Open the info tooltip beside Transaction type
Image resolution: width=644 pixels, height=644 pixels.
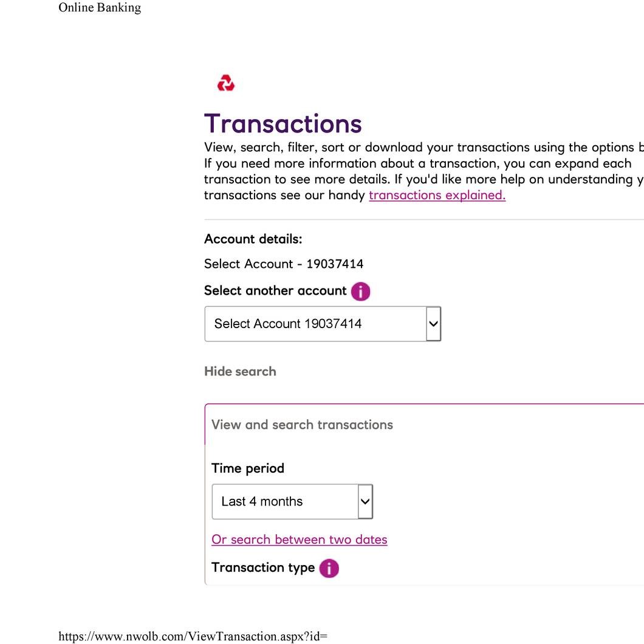click(x=329, y=568)
